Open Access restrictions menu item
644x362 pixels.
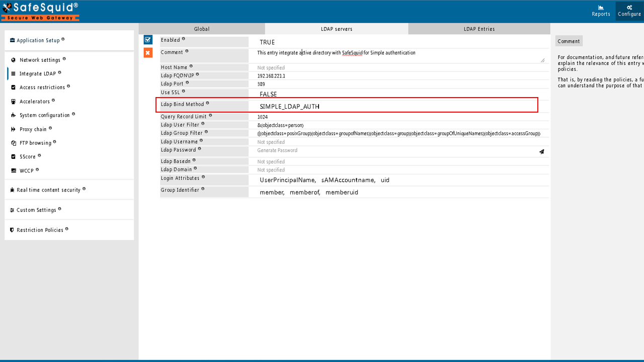pos(42,87)
